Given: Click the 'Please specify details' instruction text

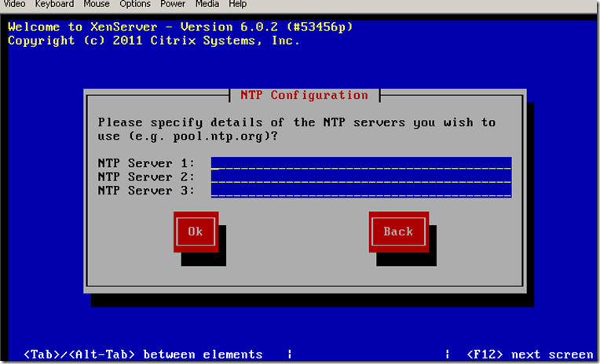Looking at the screenshot, I should coord(297,129).
